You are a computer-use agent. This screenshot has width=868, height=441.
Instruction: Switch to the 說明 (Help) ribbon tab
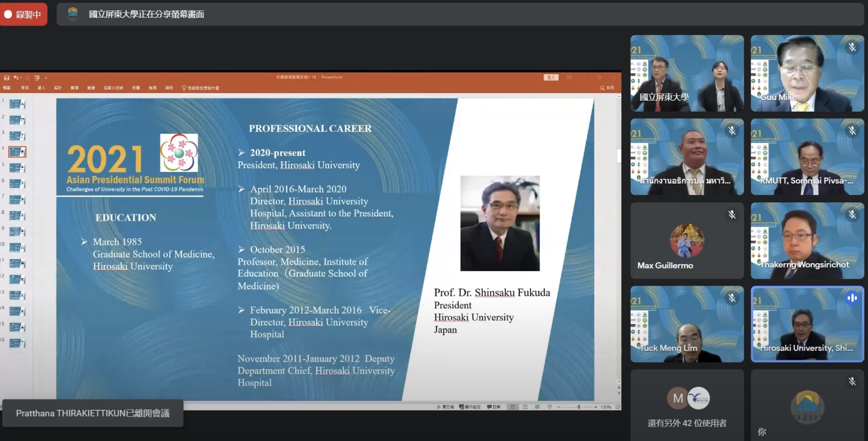pos(169,88)
